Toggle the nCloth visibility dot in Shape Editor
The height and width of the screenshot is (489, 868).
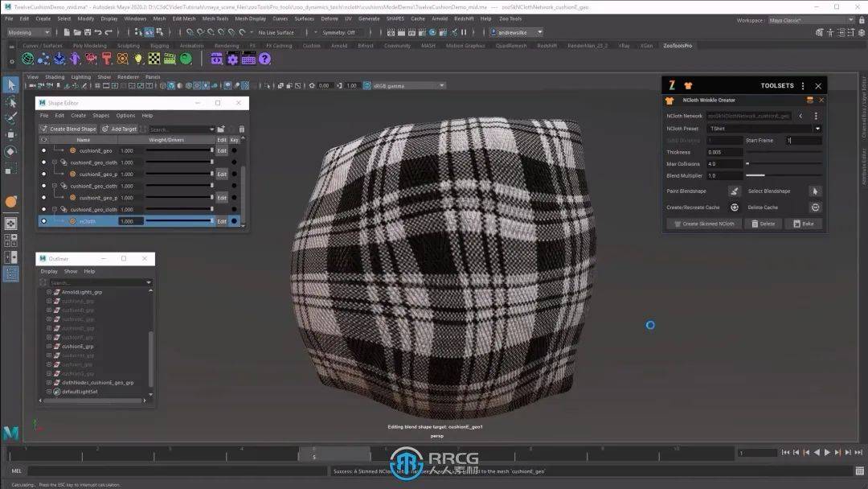[44, 220]
